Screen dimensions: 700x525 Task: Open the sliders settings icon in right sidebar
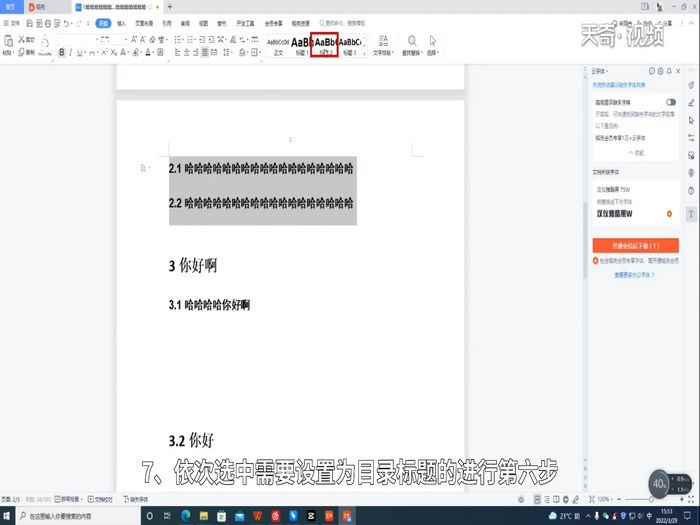tap(691, 138)
